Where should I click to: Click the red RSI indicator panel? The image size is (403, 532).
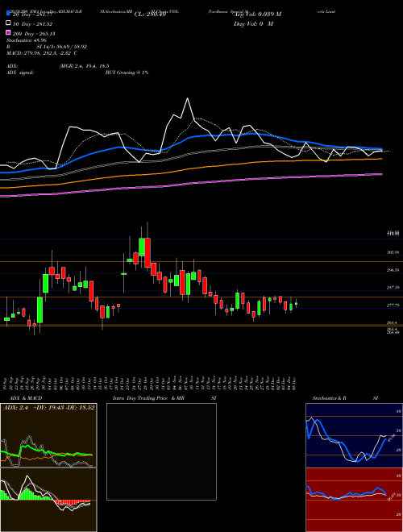[354, 500]
